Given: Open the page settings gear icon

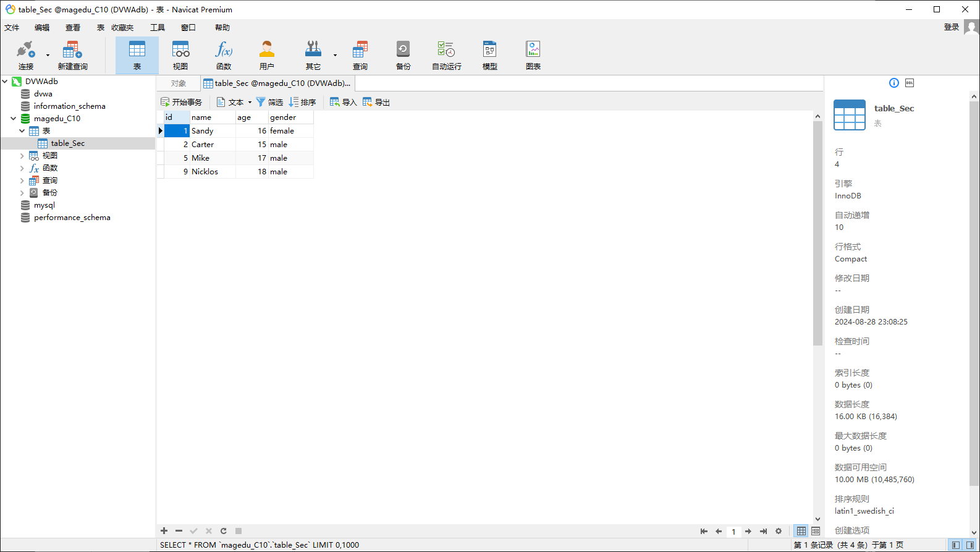Looking at the screenshot, I should tap(779, 531).
